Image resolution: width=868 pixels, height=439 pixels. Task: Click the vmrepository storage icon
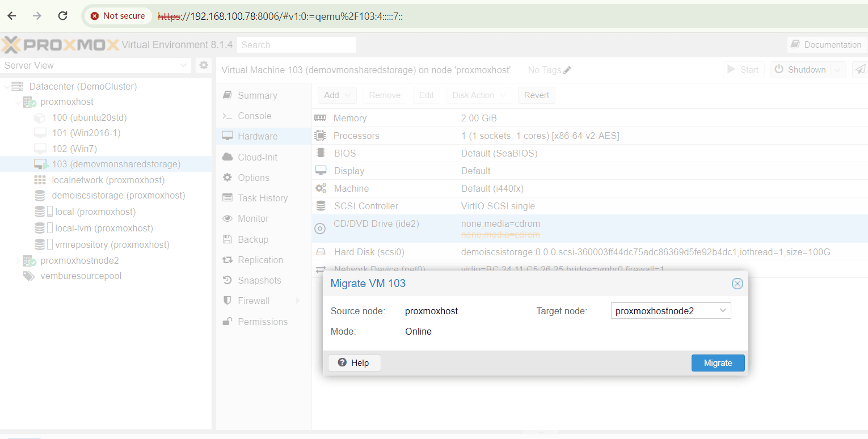tap(44, 244)
